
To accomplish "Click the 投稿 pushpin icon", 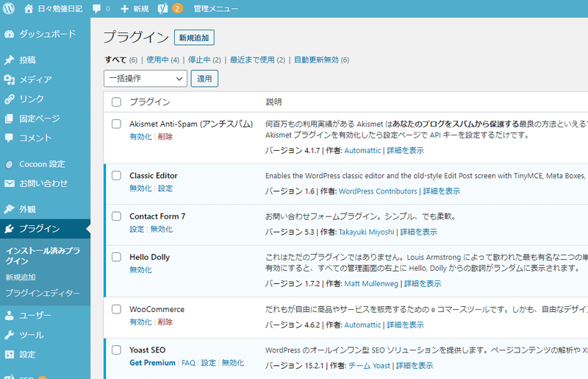I will click(10, 60).
